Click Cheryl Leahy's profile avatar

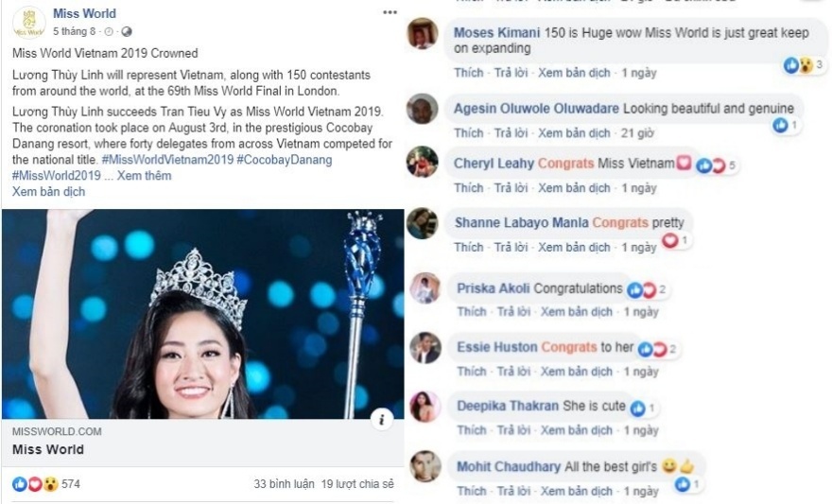tap(422, 163)
